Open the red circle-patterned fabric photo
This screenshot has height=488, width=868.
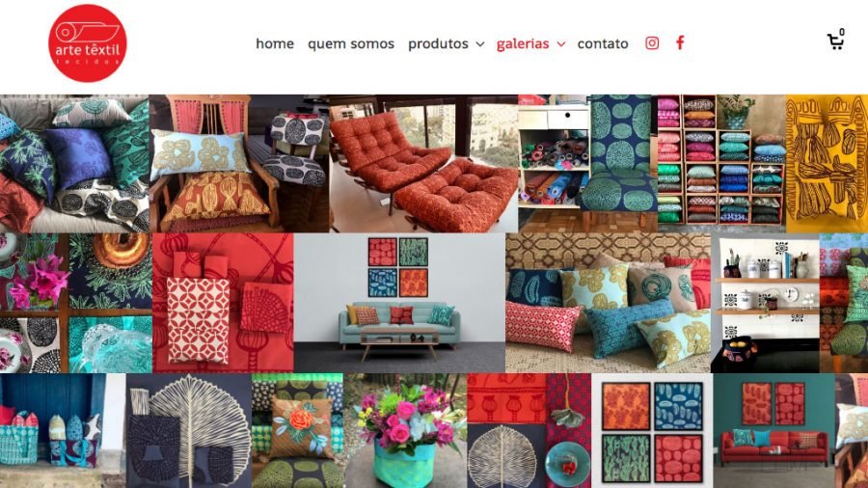pyautogui.click(x=223, y=303)
